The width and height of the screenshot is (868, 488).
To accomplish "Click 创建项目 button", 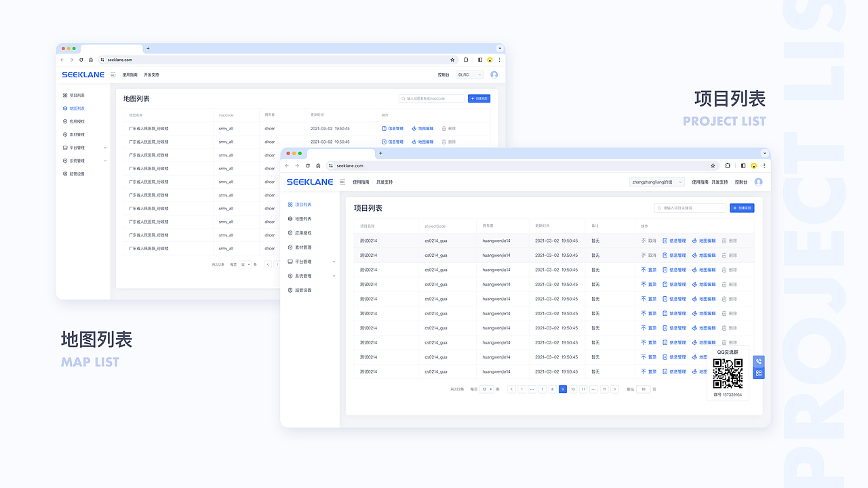I will coord(742,208).
